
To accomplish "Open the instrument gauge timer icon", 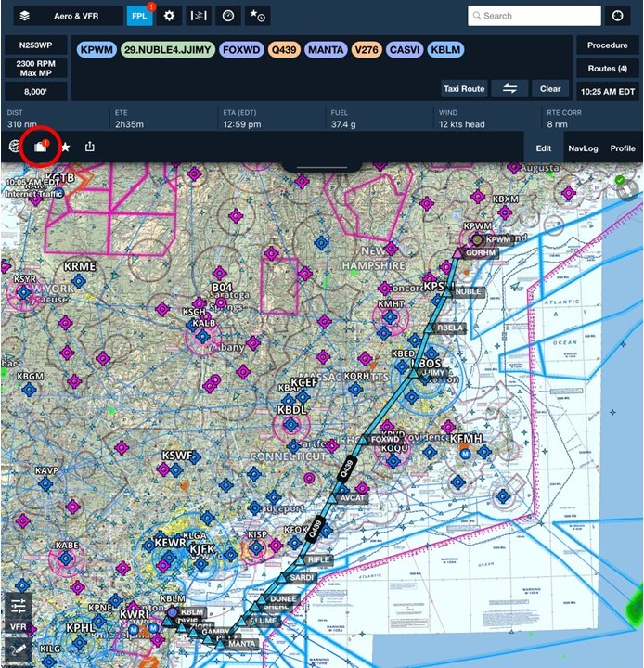I will 228,16.
